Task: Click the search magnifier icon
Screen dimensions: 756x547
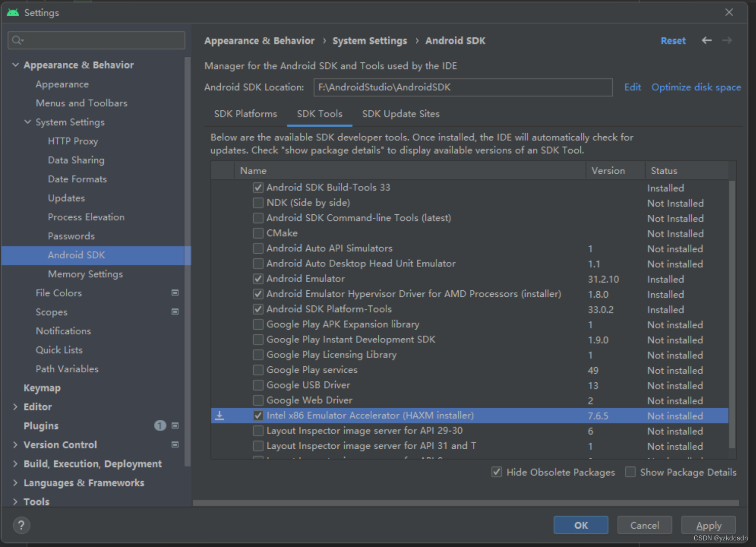Action: (x=18, y=40)
